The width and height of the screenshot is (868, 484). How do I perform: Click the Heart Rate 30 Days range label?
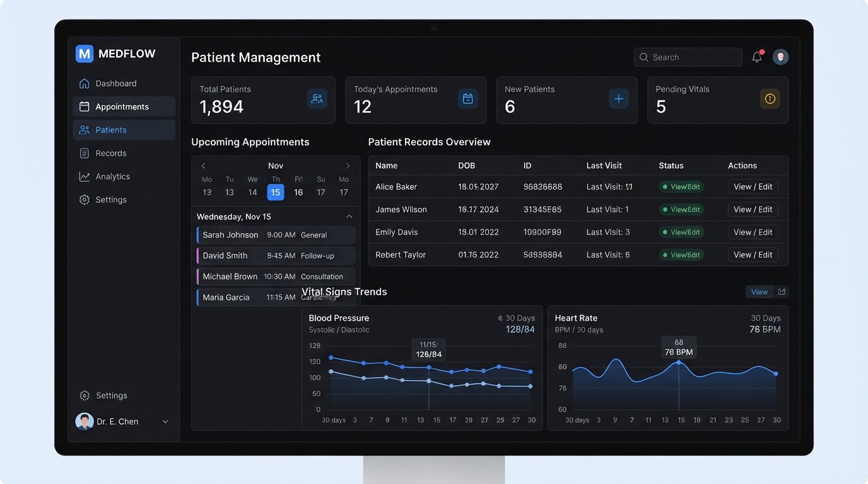[x=766, y=318]
